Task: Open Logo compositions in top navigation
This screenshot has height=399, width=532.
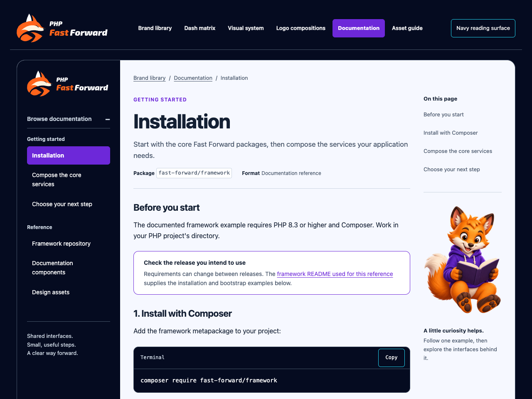Action: pyautogui.click(x=301, y=28)
